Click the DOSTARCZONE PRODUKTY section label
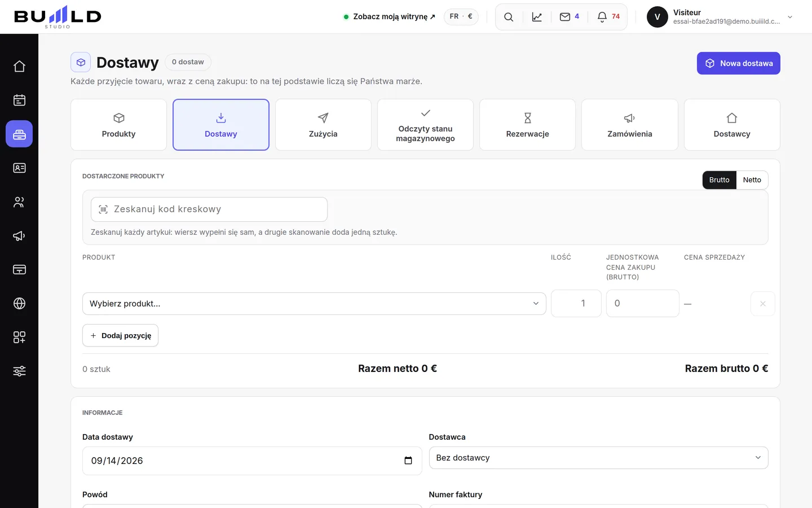812x508 pixels. coord(123,176)
